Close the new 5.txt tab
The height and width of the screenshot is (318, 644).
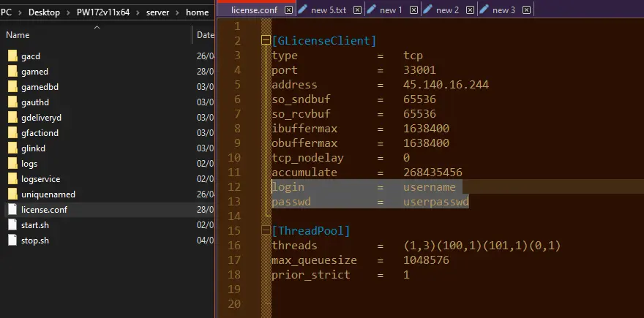(358, 10)
